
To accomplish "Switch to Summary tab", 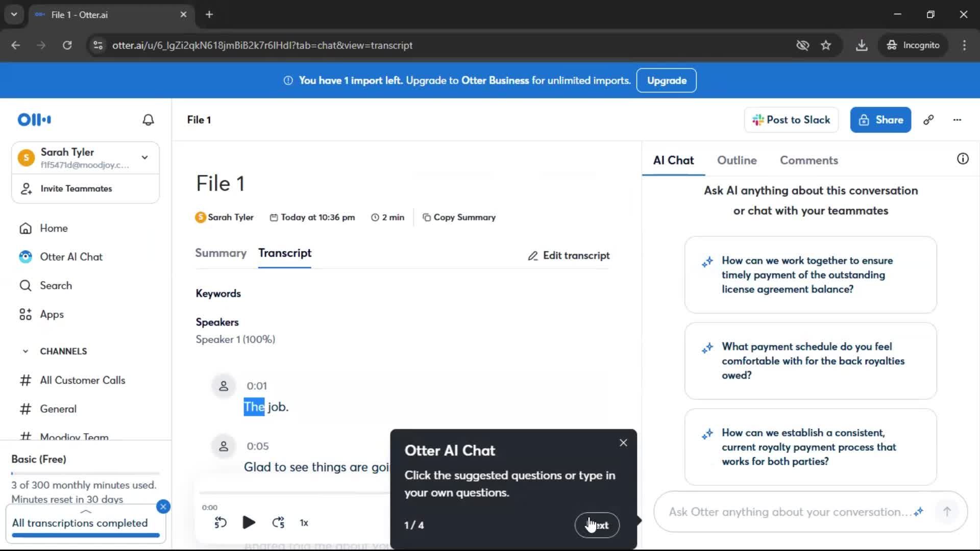I will (x=220, y=253).
